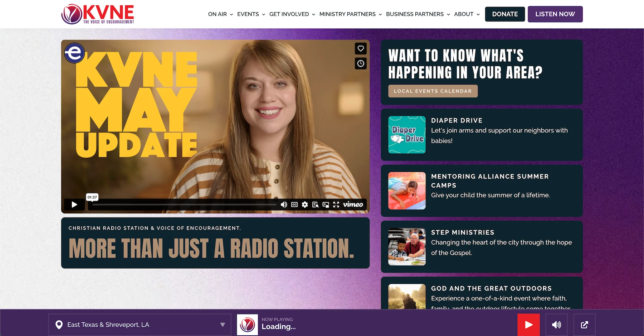Click the station logo beside Now Playing
This screenshot has height=336, width=644.
tap(247, 325)
